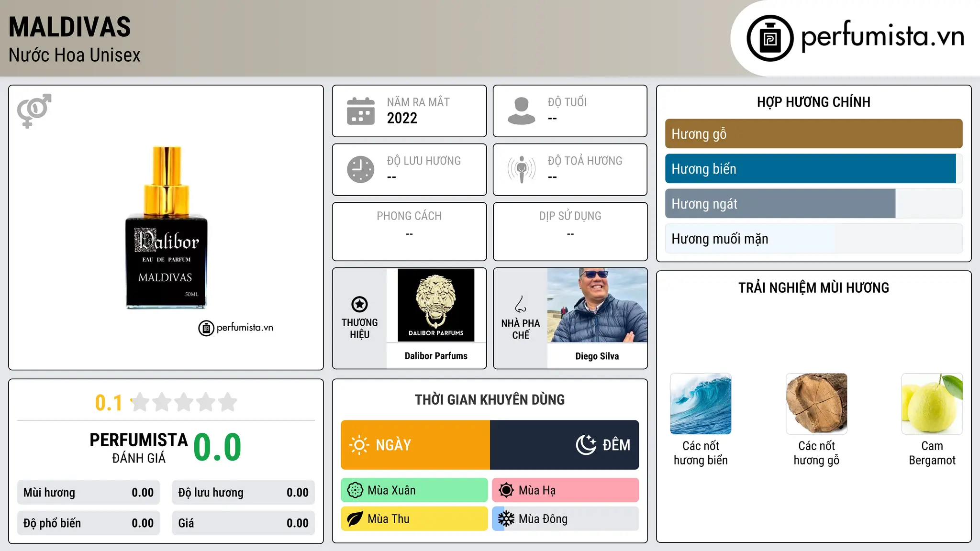Click the star badge icon above Thương hiệu
980x551 pixels.
pyautogui.click(x=359, y=304)
